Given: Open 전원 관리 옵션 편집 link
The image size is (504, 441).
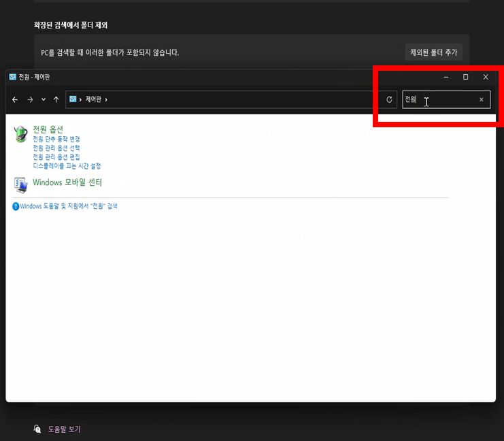Looking at the screenshot, I should (x=56, y=157).
